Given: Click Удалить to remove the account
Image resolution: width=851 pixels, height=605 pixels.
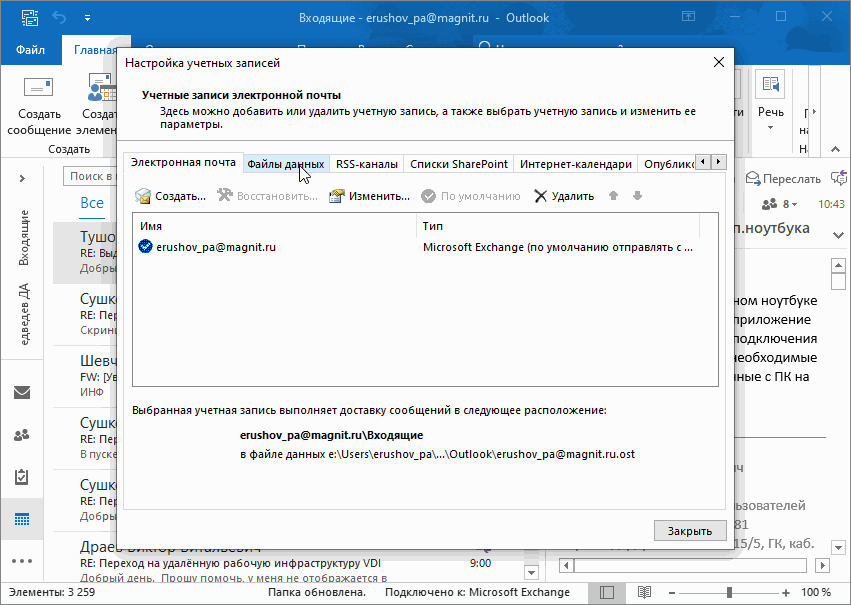Looking at the screenshot, I should (x=564, y=196).
